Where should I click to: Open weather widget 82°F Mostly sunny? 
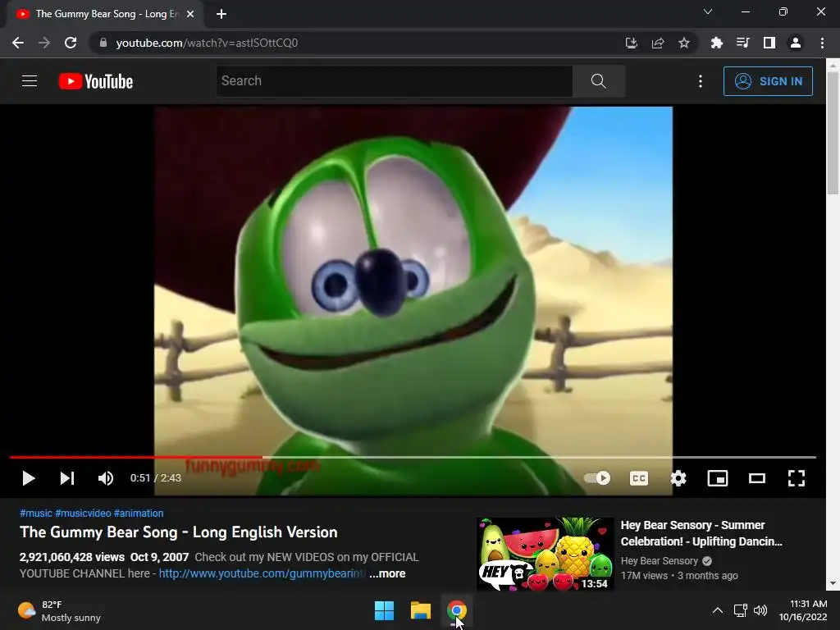(x=59, y=610)
